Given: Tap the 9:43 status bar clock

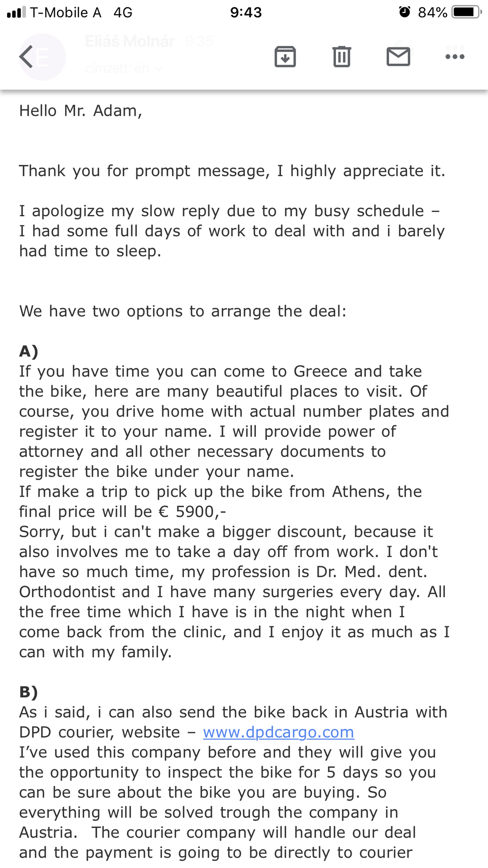Looking at the screenshot, I should tap(246, 13).
